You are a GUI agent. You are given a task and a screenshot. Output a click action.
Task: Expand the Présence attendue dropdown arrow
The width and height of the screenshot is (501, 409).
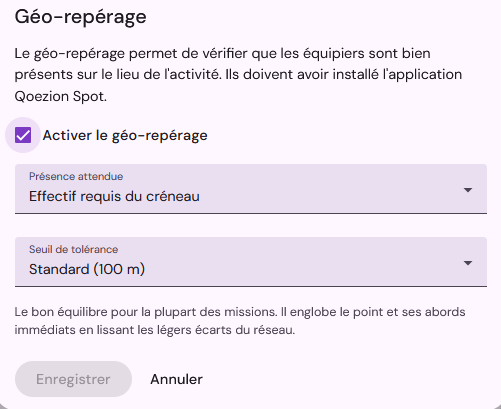coord(468,190)
